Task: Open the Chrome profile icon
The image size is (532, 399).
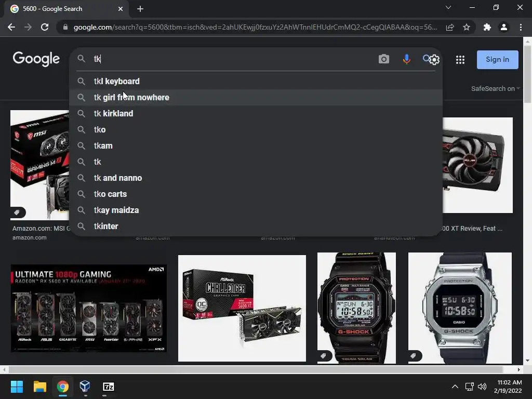Action: pos(504,27)
